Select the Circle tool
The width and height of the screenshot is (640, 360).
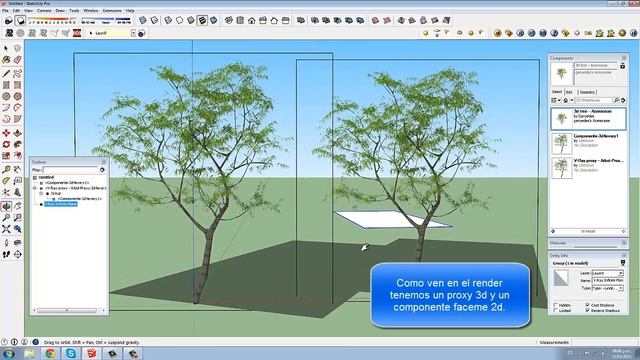(x=6, y=96)
